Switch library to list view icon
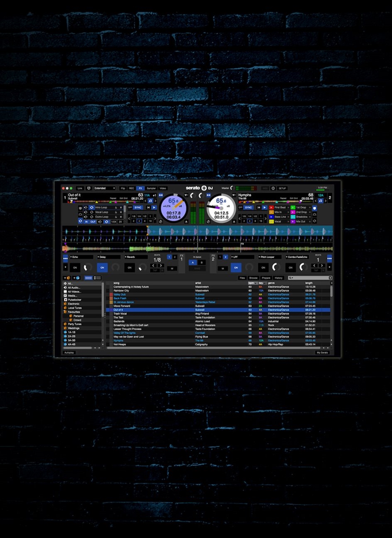The image size is (392, 538). (97, 278)
